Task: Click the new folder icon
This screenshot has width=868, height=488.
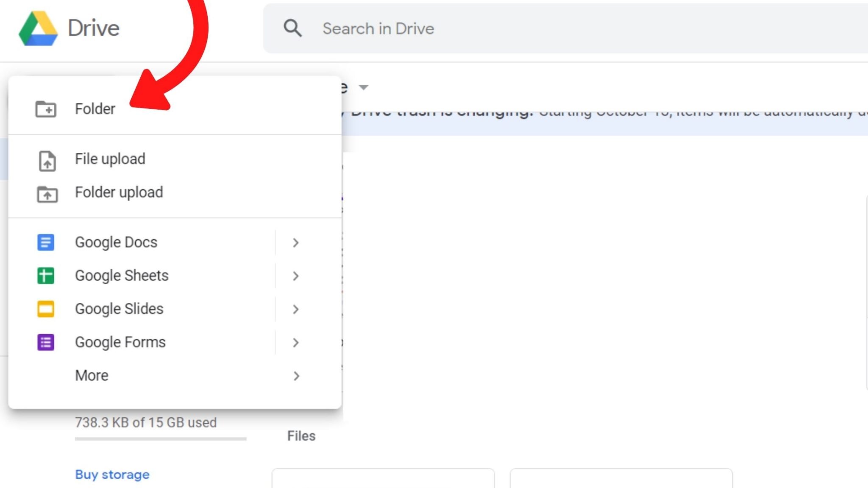Action: pos(46,109)
